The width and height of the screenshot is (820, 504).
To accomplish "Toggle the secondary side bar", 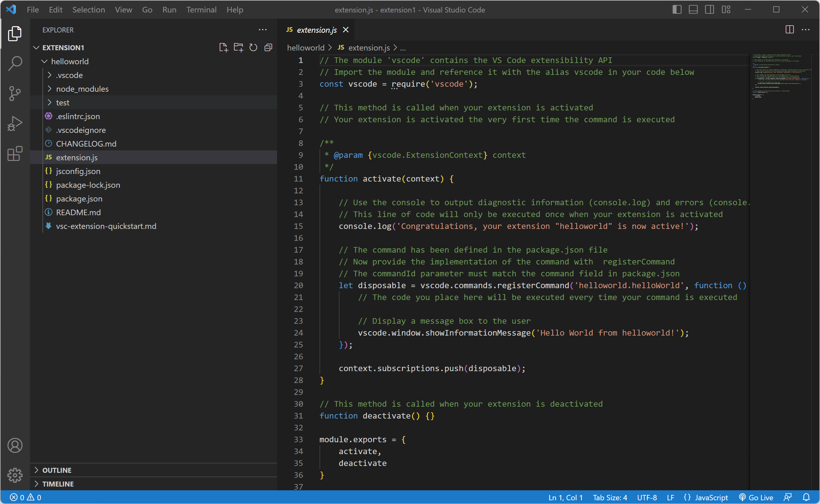I will pos(709,10).
